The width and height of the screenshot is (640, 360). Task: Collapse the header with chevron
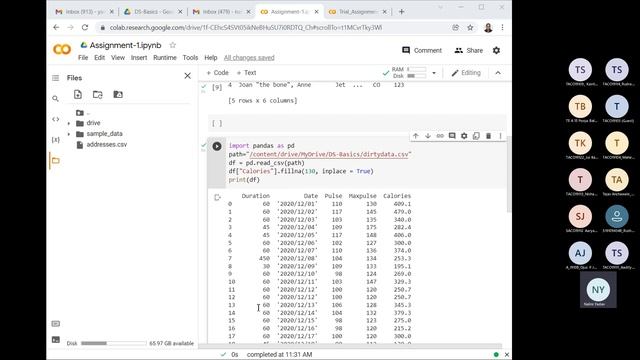coord(498,73)
